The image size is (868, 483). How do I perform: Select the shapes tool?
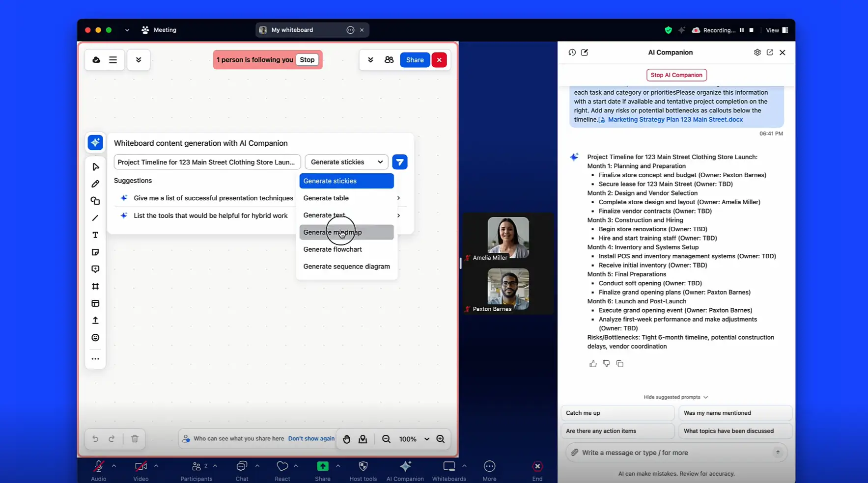pos(95,201)
